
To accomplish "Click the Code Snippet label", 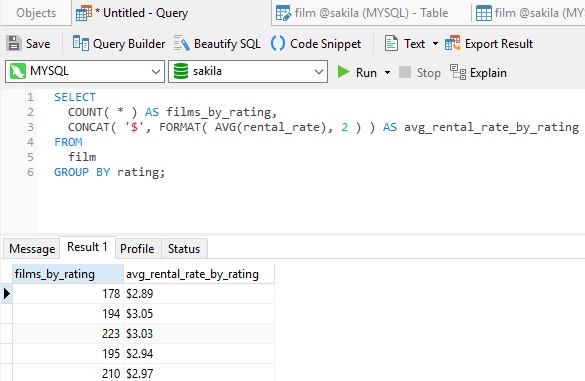I will coord(326,44).
